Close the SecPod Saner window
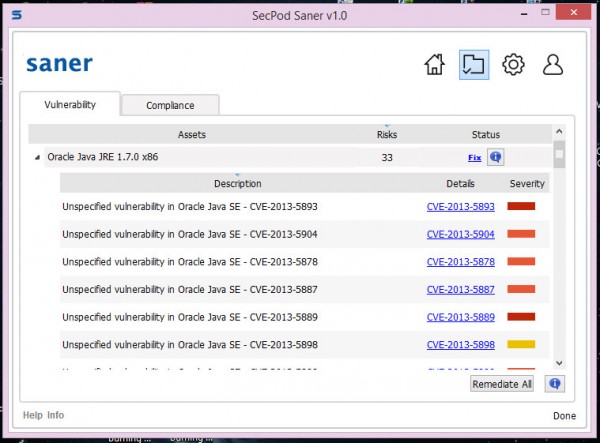The width and height of the screenshot is (600, 443). coord(574,12)
